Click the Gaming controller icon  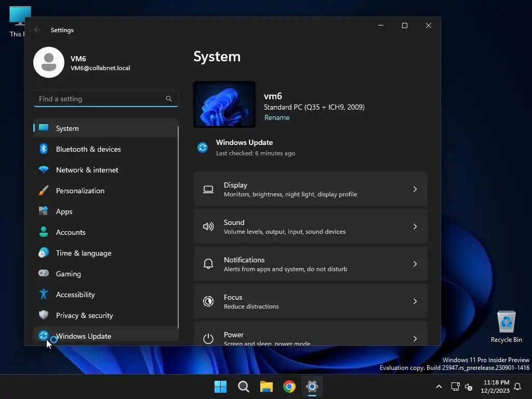point(44,273)
